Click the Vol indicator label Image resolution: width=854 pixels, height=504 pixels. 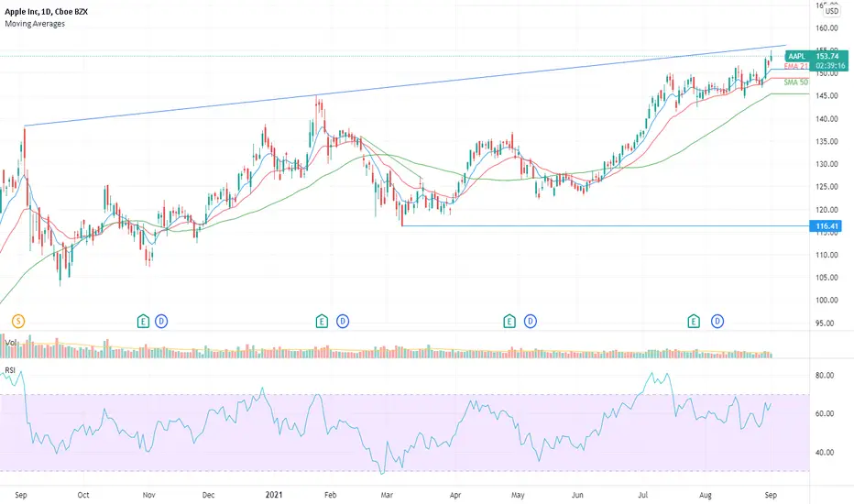click(11, 343)
